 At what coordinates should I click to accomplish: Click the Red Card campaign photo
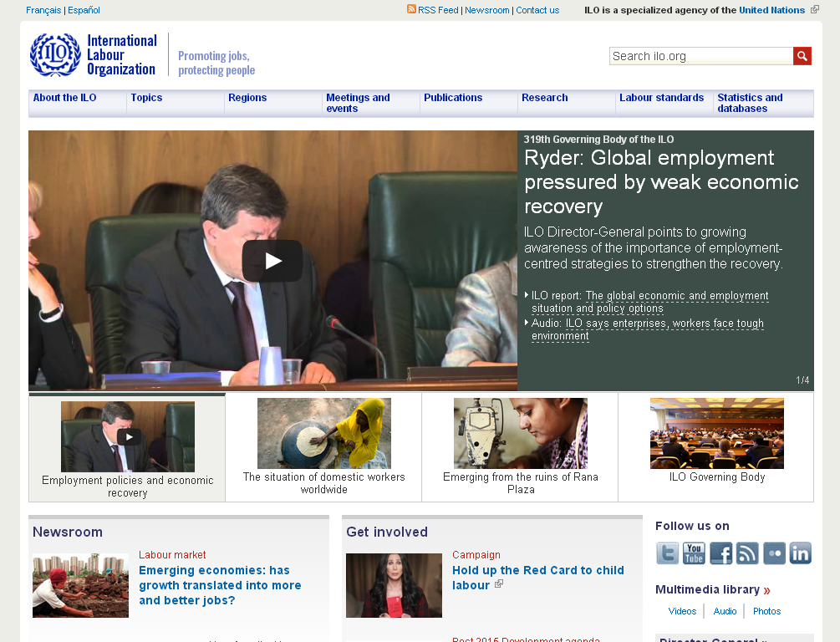click(x=394, y=585)
